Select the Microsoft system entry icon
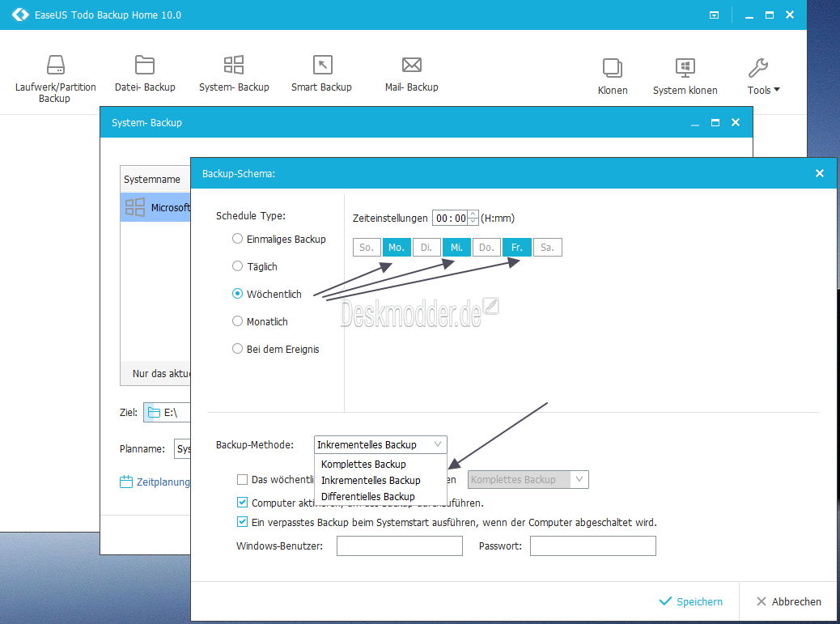 click(x=135, y=207)
